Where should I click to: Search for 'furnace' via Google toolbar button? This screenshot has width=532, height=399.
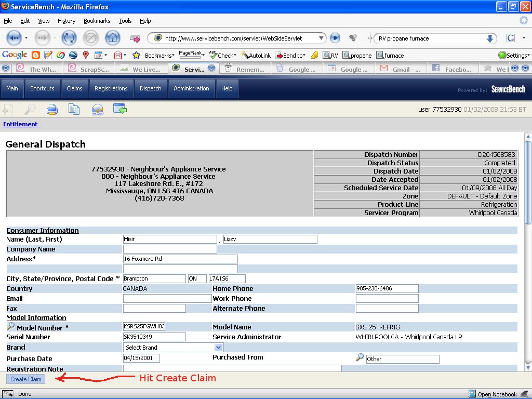[390, 55]
